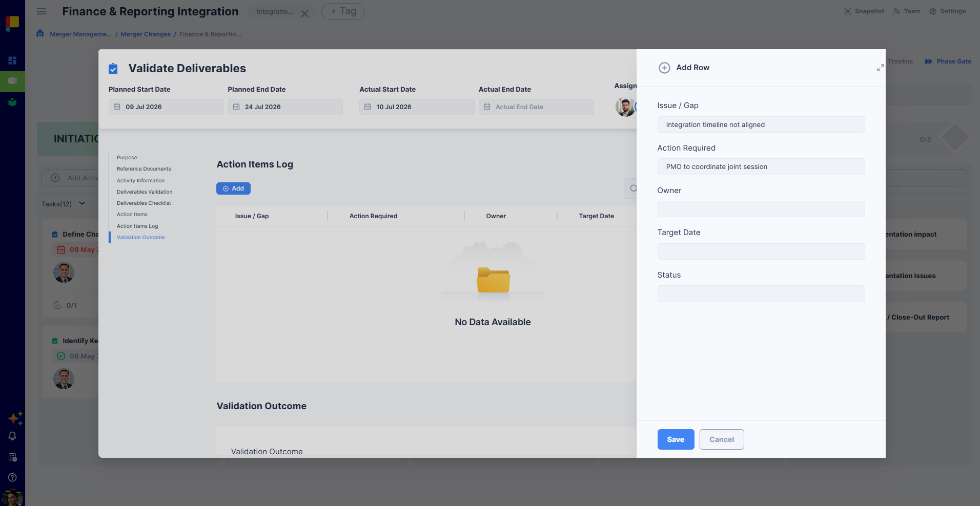Go to home via breadcrumb house icon
Image resolution: width=980 pixels, height=506 pixels.
tap(40, 33)
